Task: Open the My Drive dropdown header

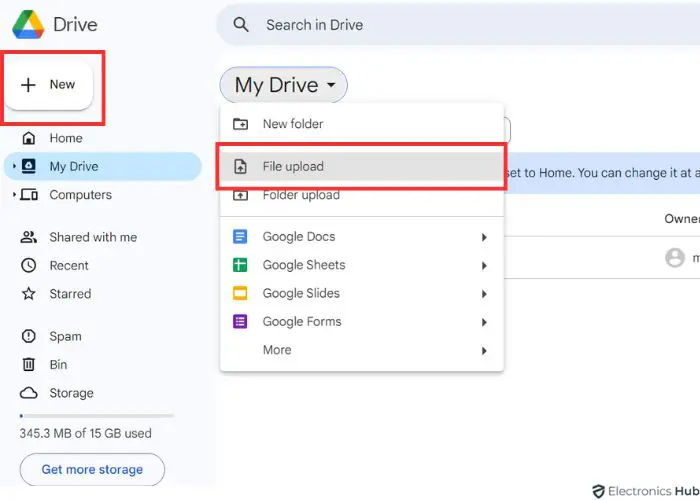Action: coord(283,86)
